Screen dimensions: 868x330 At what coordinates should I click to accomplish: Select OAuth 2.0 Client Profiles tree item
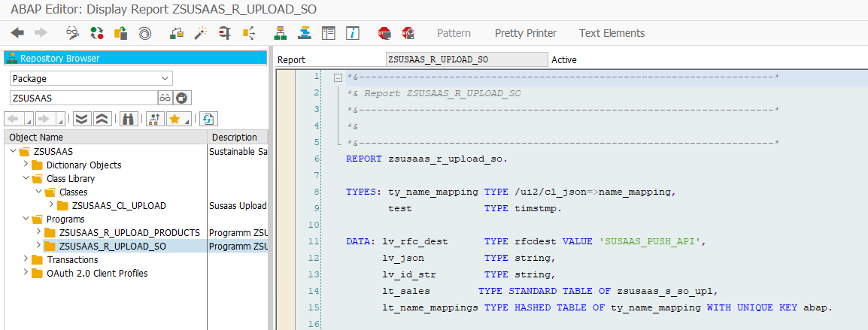[98, 273]
